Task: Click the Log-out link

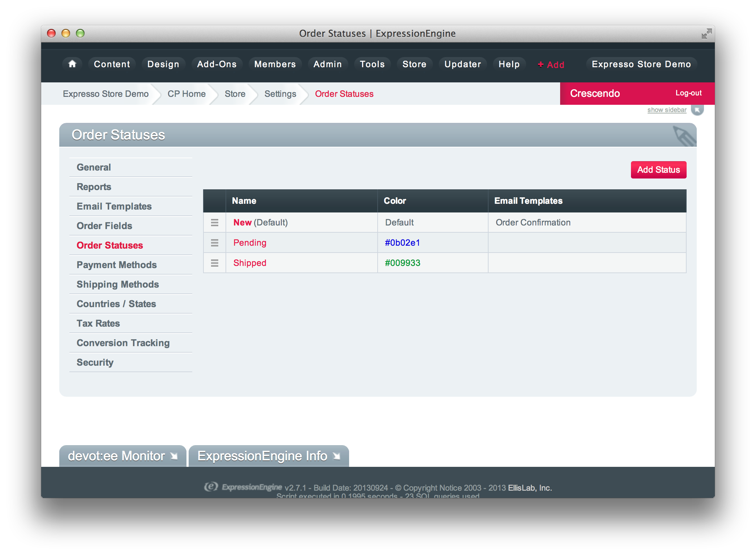Action: click(688, 93)
